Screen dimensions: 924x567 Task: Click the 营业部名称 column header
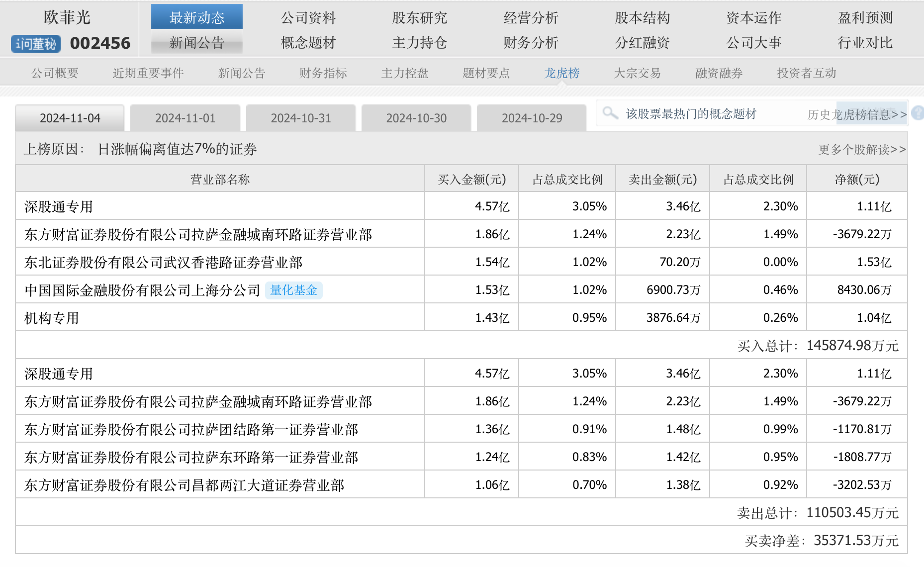coord(220,179)
